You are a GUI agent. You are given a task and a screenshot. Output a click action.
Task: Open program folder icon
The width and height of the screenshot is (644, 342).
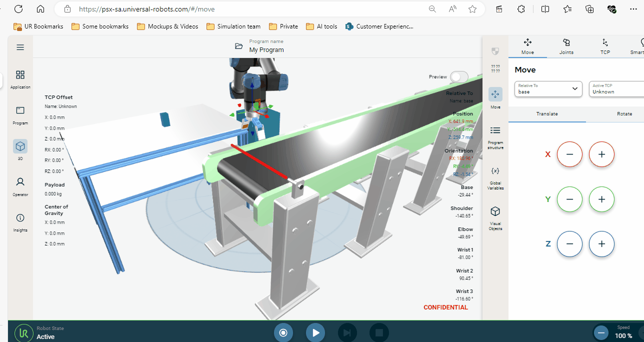(239, 46)
